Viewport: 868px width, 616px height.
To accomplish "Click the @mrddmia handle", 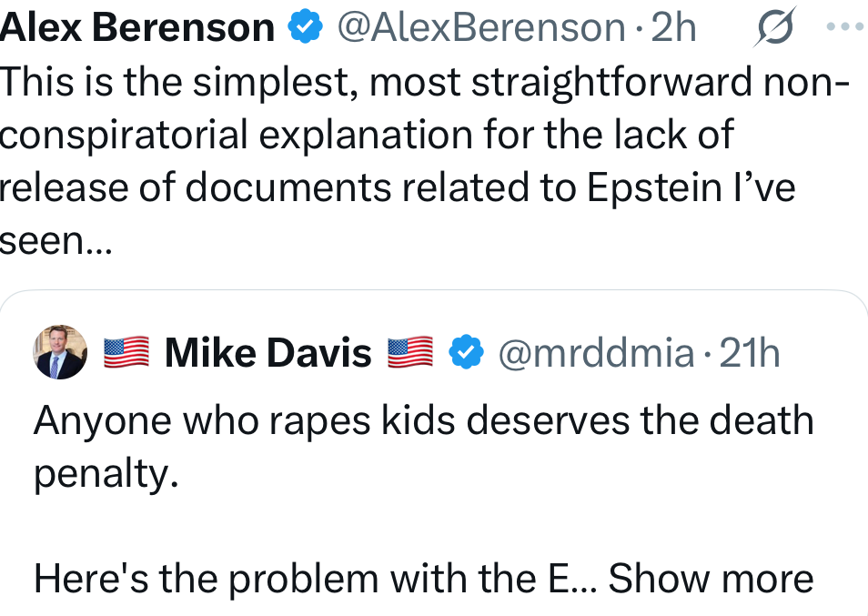I will (x=596, y=353).
